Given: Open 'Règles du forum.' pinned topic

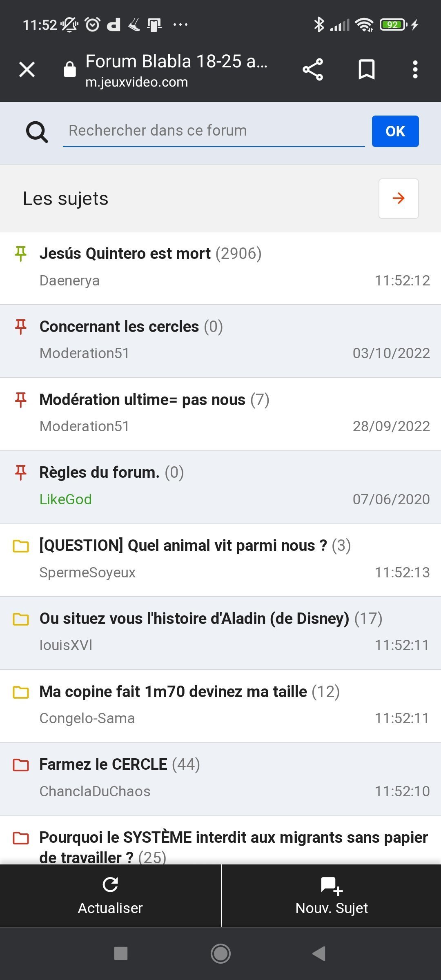Looking at the screenshot, I should pos(100,472).
